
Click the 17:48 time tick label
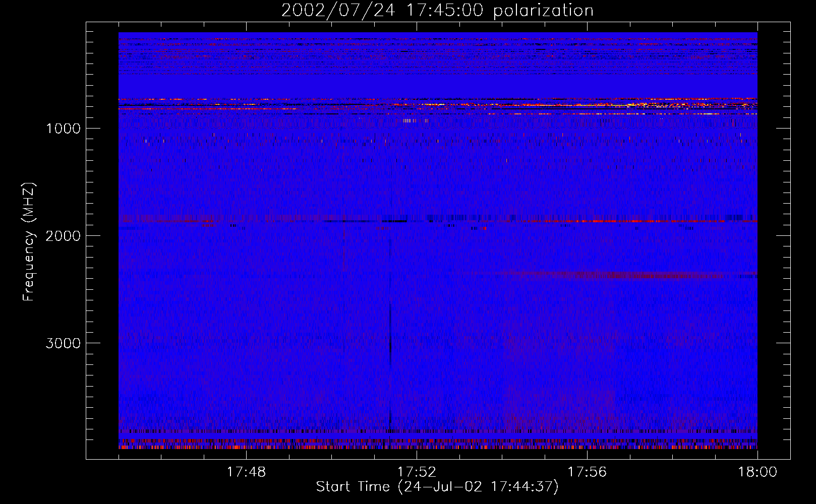[x=246, y=472]
